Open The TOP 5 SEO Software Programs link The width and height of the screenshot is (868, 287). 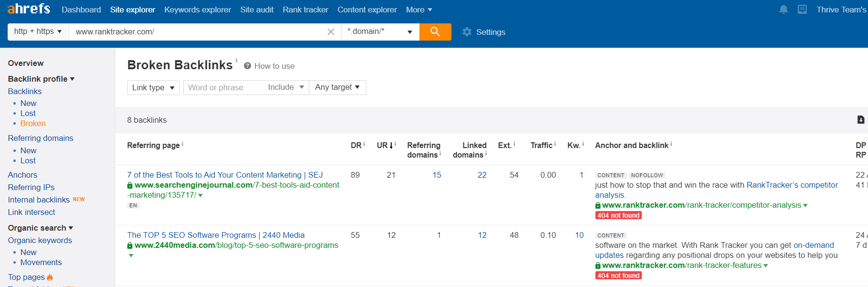216,235
